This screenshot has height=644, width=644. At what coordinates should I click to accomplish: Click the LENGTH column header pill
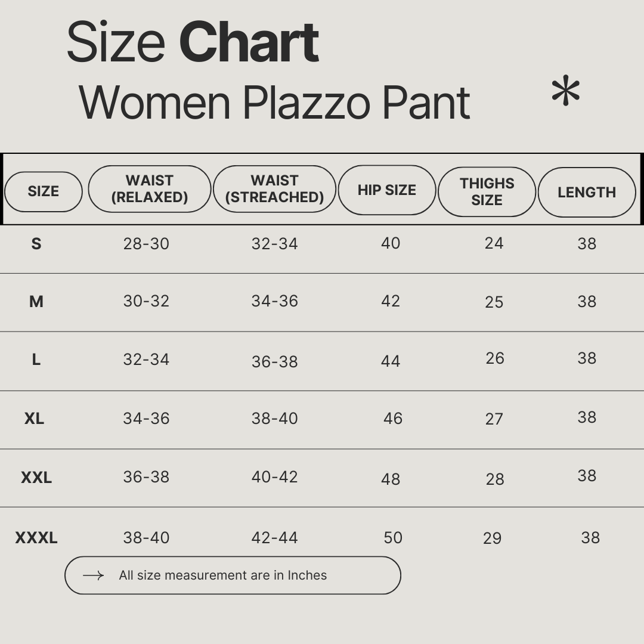(x=587, y=193)
